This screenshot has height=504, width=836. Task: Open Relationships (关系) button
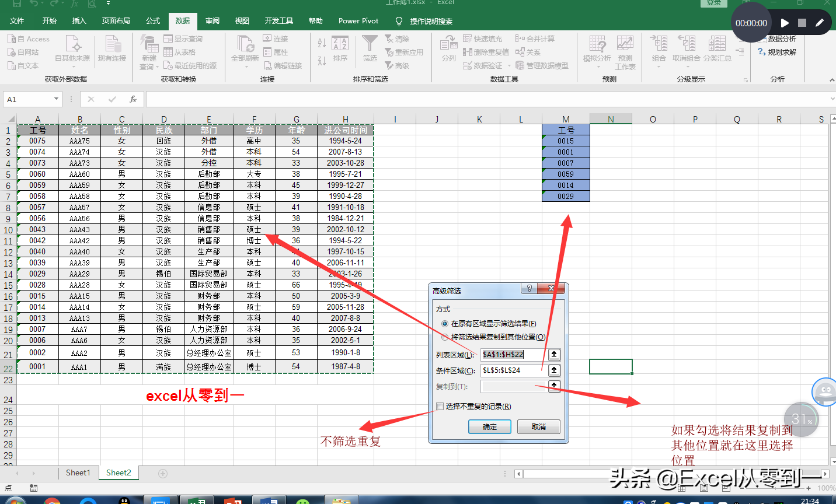(528, 52)
